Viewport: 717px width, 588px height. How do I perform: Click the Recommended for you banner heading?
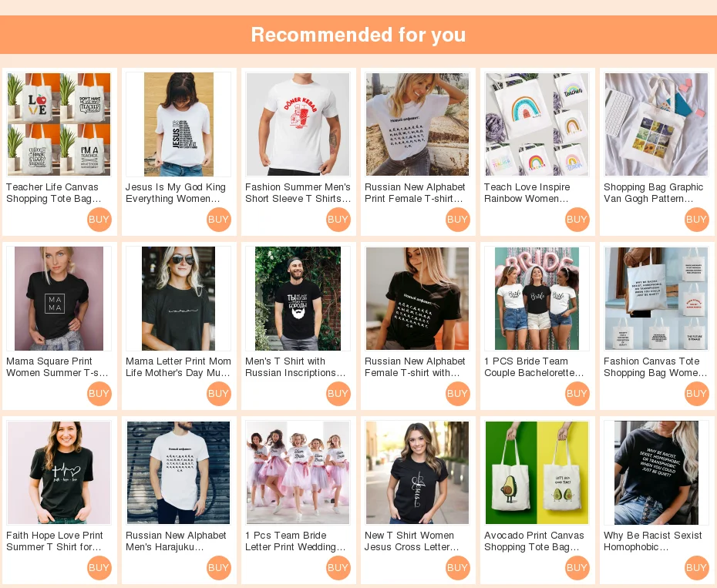pos(358,35)
